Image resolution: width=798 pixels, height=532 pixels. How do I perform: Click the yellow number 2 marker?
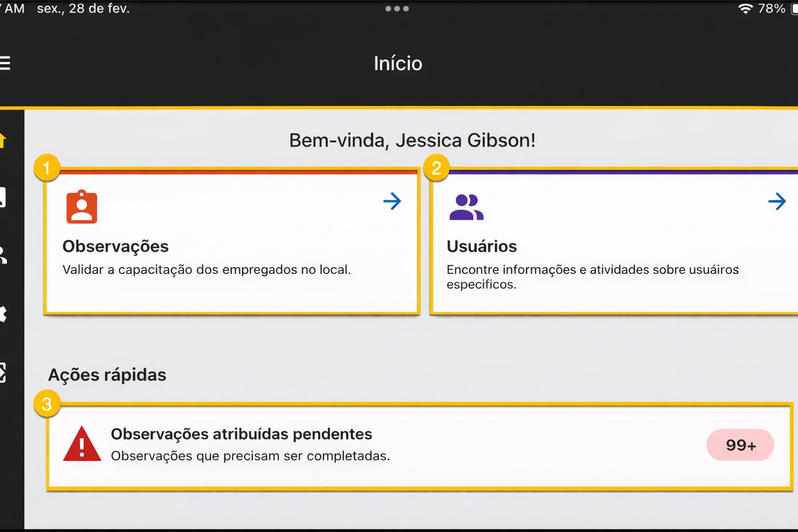click(436, 168)
